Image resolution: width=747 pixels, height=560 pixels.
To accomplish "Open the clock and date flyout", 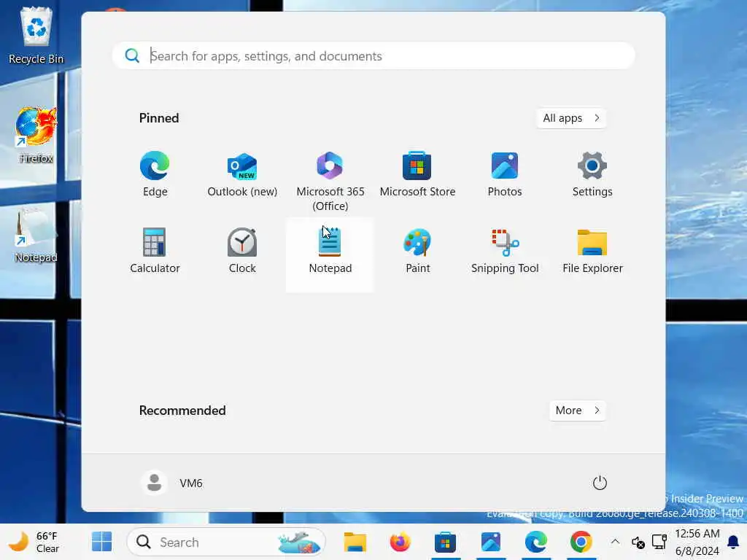I will point(697,542).
